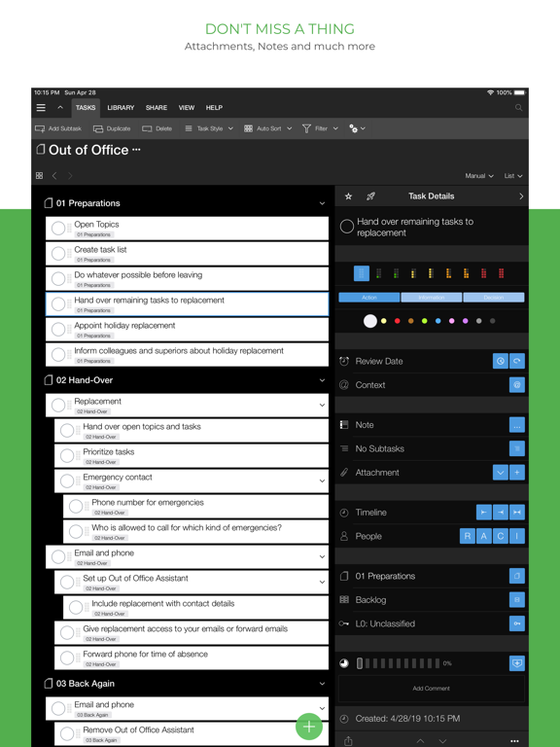Switch to the TASKS tab
Viewport: 560px width, 747px height.
(86, 108)
